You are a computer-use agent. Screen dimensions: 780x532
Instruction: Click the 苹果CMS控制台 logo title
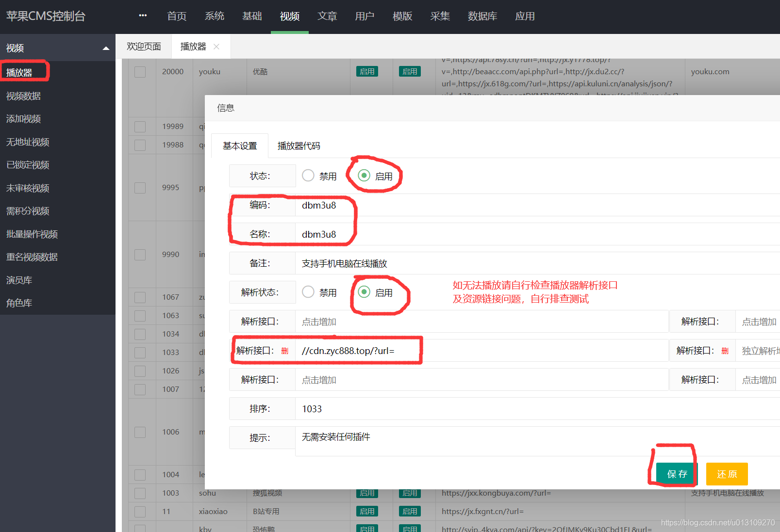click(x=46, y=16)
